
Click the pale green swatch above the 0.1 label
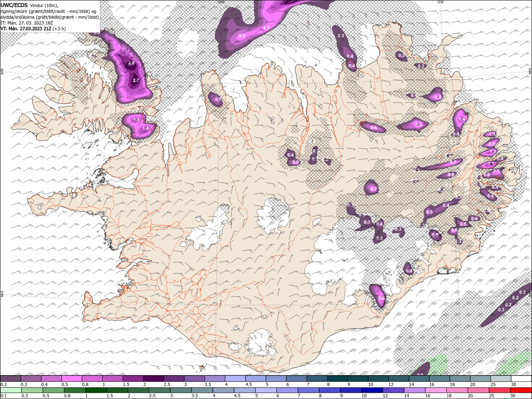[11, 390]
